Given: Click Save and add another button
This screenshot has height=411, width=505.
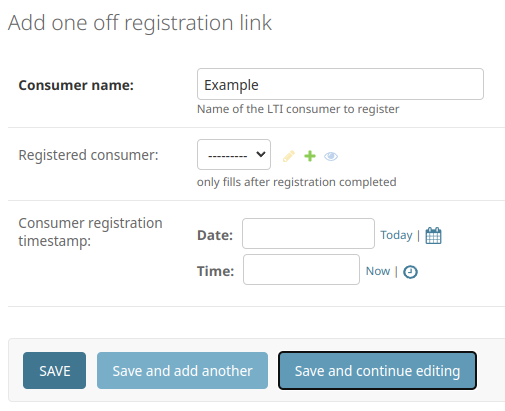Looking at the screenshot, I should pos(182,371).
